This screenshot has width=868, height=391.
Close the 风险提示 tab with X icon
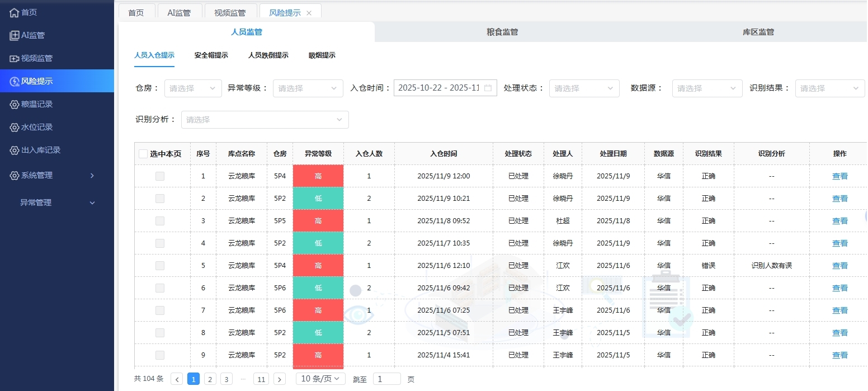click(309, 13)
